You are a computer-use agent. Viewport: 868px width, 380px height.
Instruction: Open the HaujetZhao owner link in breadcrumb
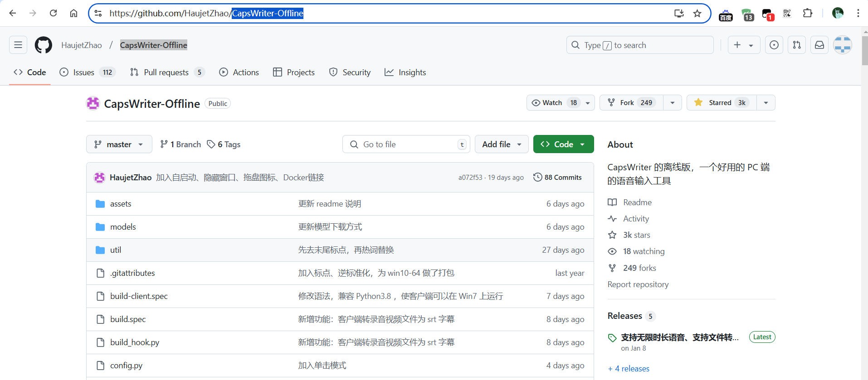pos(82,45)
